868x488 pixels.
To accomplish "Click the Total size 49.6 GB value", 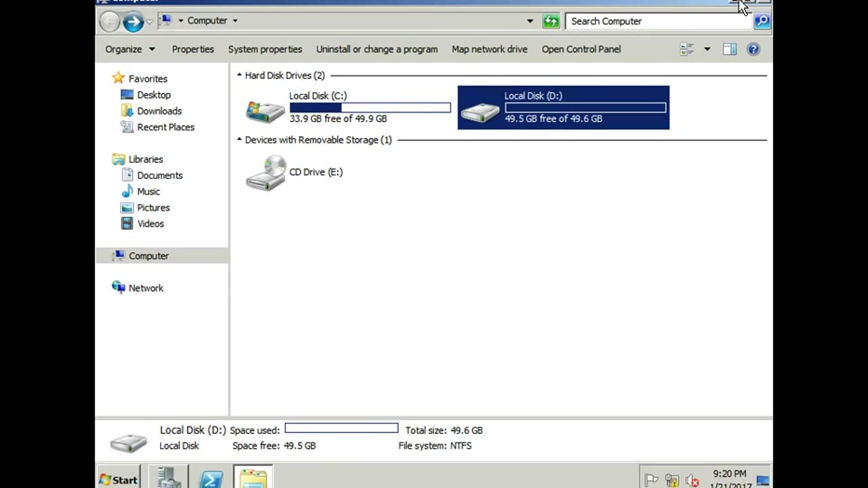I will click(467, 430).
